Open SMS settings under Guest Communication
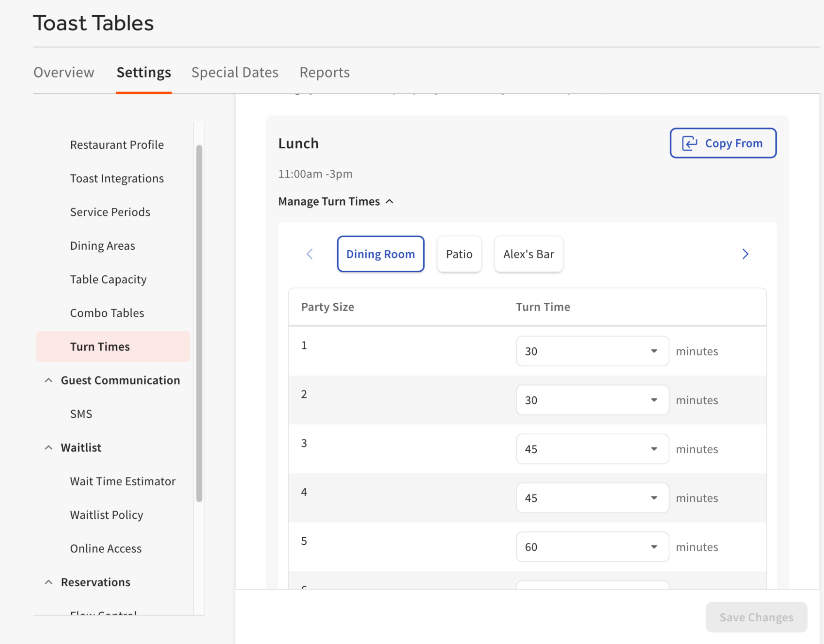The width and height of the screenshot is (824, 644). pyautogui.click(x=81, y=414)
